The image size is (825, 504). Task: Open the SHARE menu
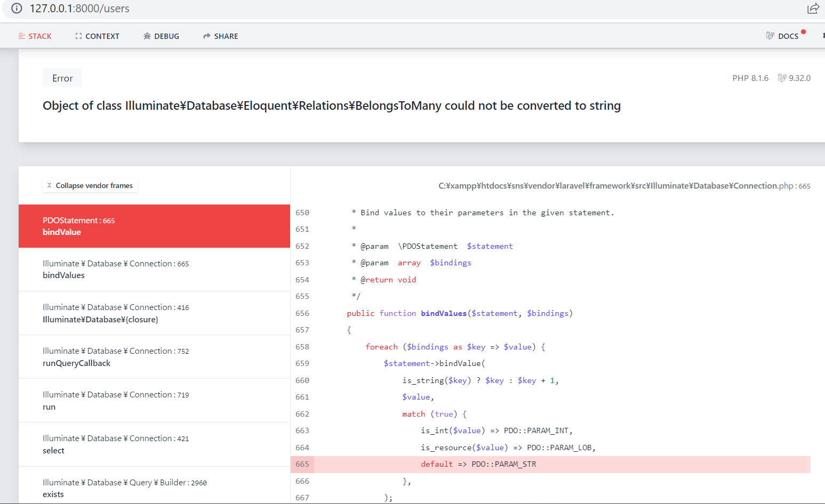click(x=220, y=36)
